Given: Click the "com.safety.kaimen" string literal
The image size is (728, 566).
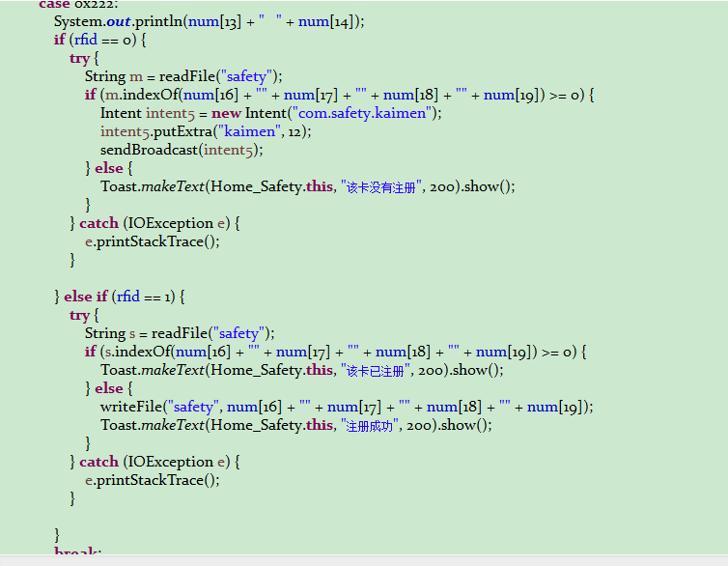Looking at the screenshot, I should click(x=373, y=113).
